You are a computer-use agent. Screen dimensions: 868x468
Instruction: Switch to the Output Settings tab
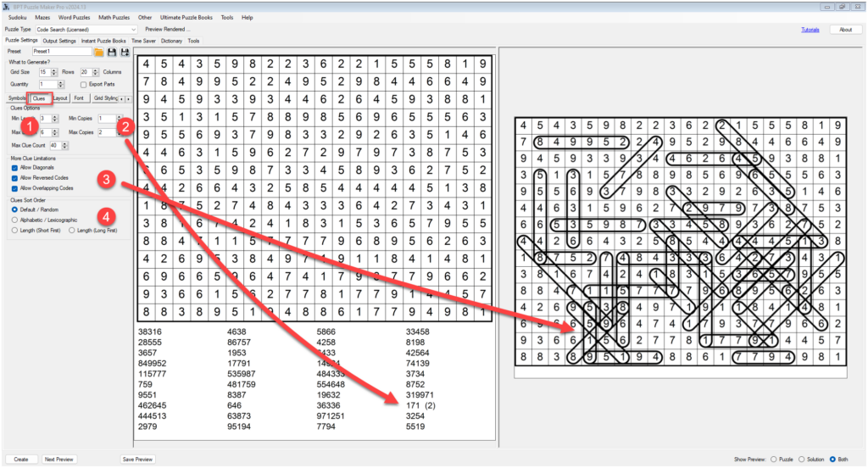[x=59, y=41]
